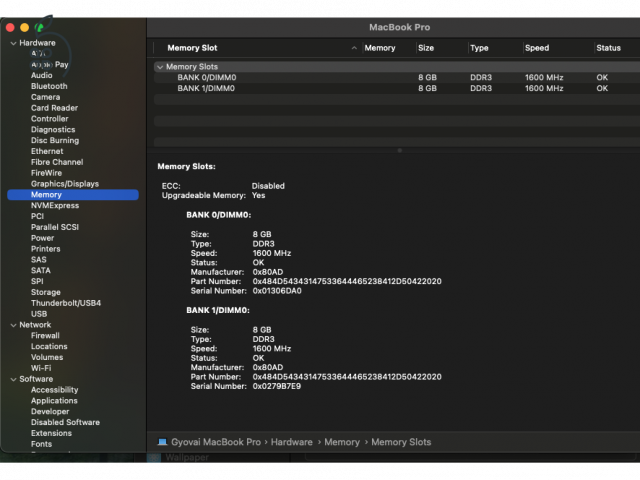Select Printers in the sidebar
Viewport: 640px width, 480px height.
[46, 249]
